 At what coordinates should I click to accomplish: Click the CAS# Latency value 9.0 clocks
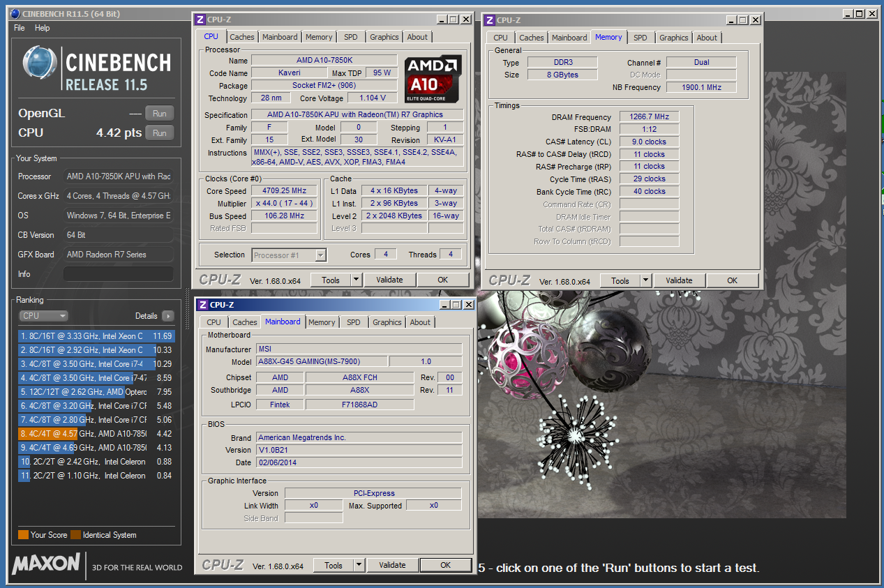tap(649, 142)
